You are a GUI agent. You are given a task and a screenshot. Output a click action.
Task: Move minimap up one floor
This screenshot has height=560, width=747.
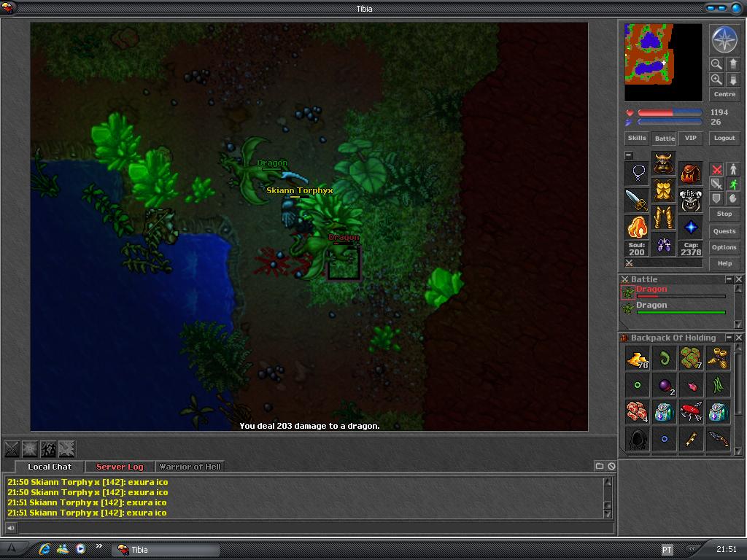733,64
